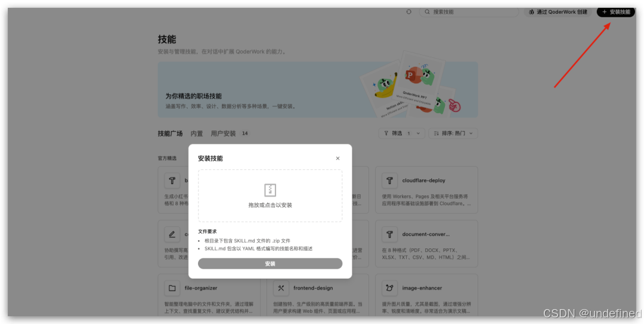Open the 排序: 热门 sort dropdown

pyautogui.click(x=453, y=133)
